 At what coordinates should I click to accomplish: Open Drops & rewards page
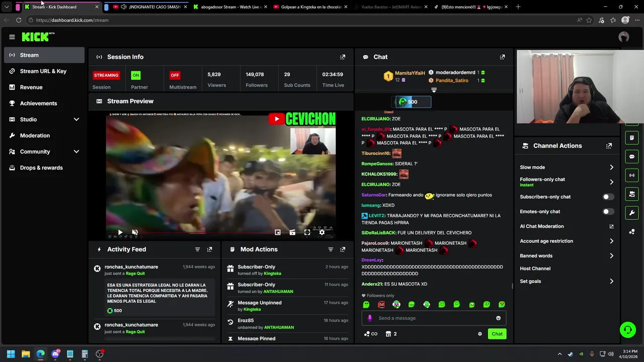pos(44,168)
